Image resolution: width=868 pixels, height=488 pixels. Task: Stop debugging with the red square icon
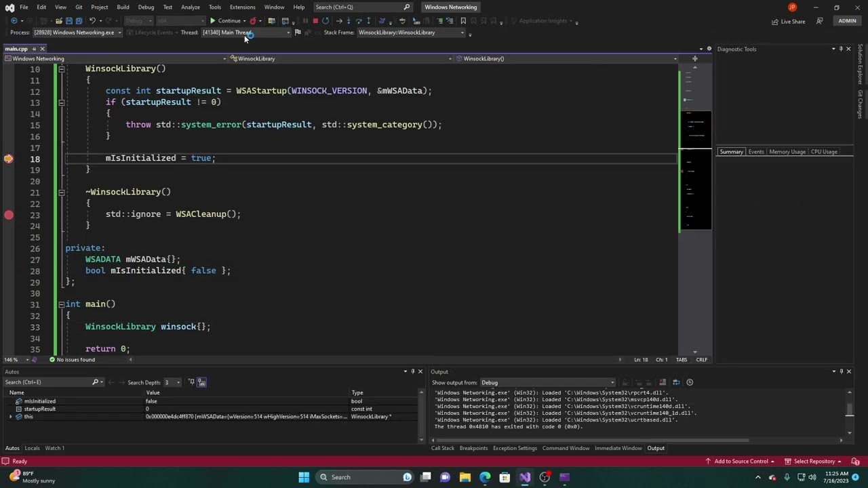(315, 21)
